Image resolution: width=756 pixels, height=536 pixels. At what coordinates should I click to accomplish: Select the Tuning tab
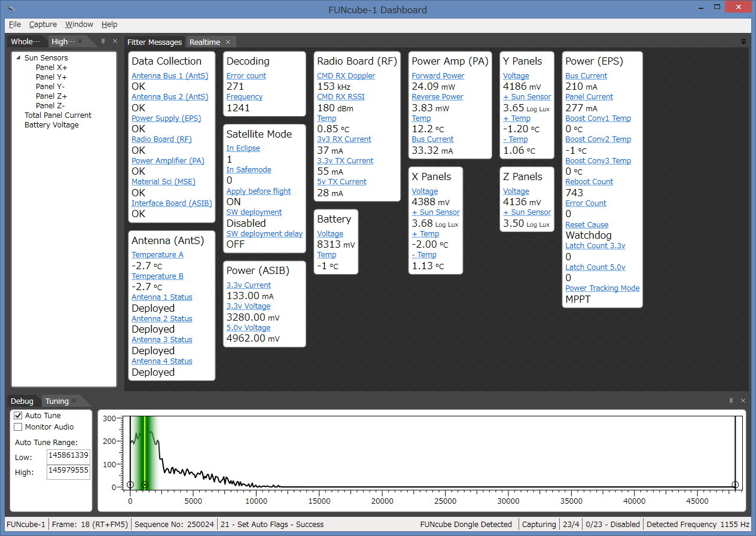(57, 401)
